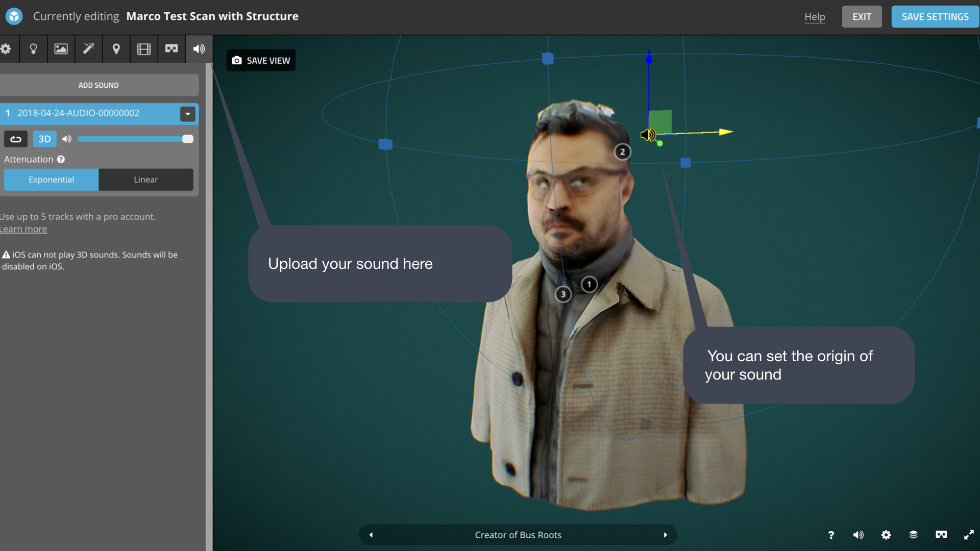Viewport: 980px width, 551px height.
Task: Enter VR mode from viewer
Action: [941, 535]
